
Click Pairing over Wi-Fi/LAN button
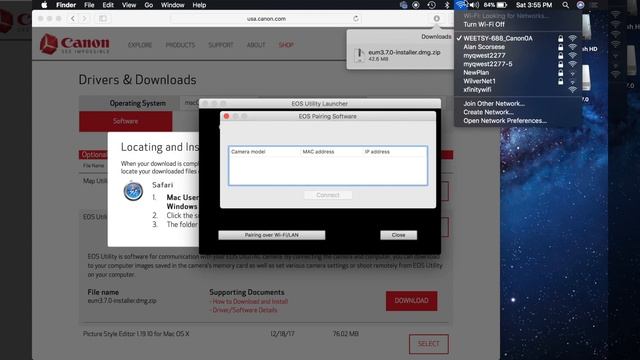(272, 235)
